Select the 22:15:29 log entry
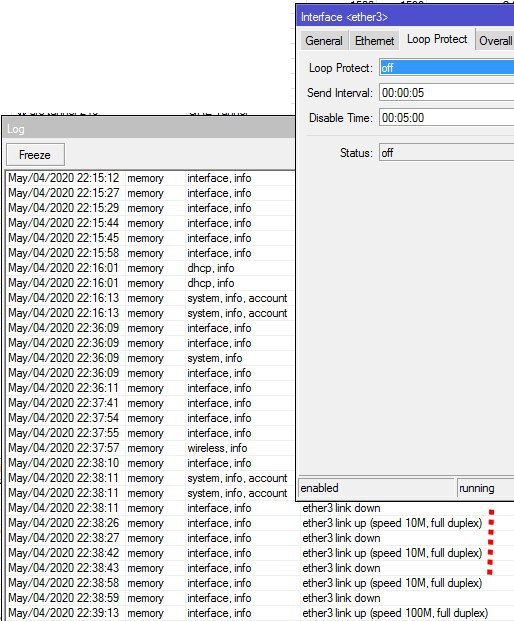 tap(150, 208)
